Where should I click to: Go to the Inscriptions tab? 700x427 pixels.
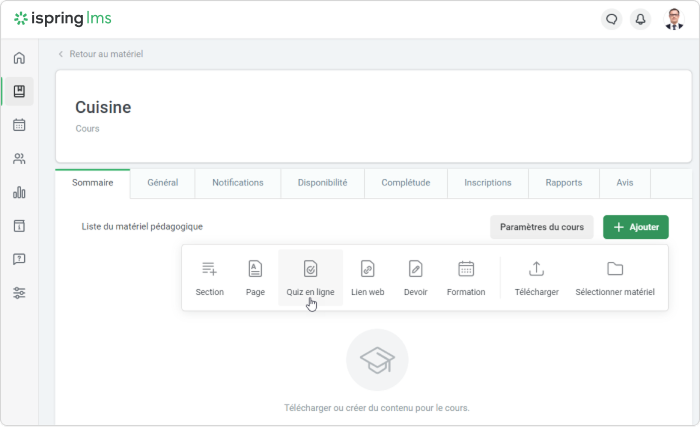(487, 183)
